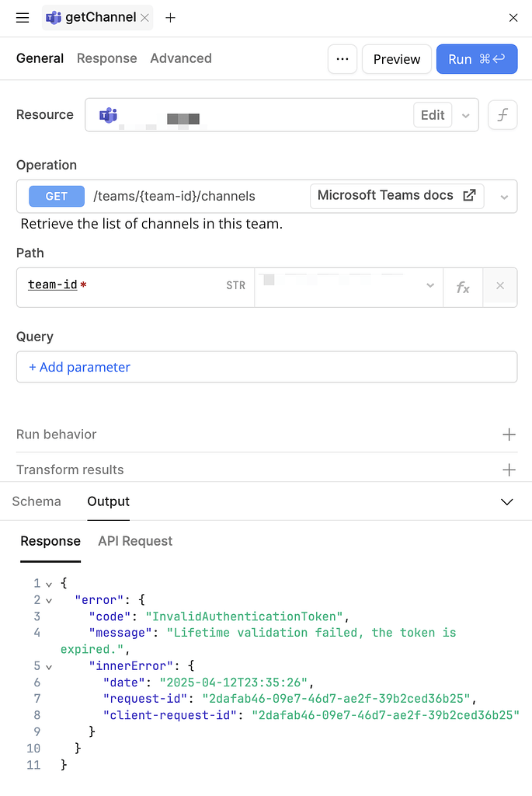This screenshot has height=796, width=532.
Task: Click the Preview button
Action: coord(396,58)
